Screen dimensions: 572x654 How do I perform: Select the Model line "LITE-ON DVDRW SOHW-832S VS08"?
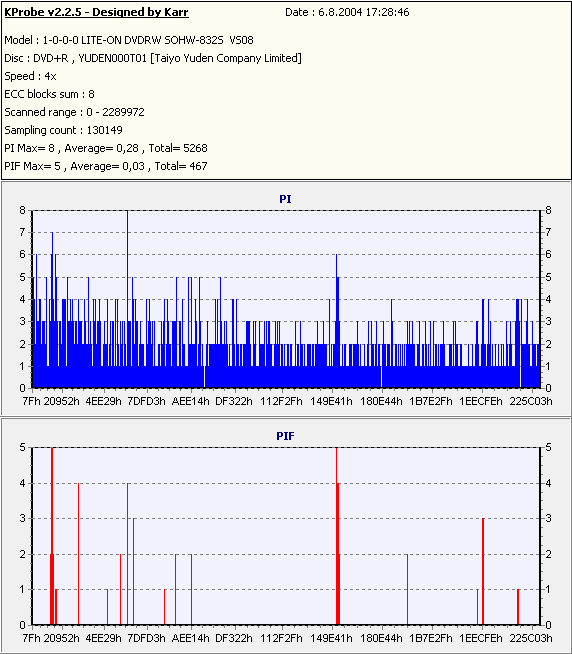point(129,40)
